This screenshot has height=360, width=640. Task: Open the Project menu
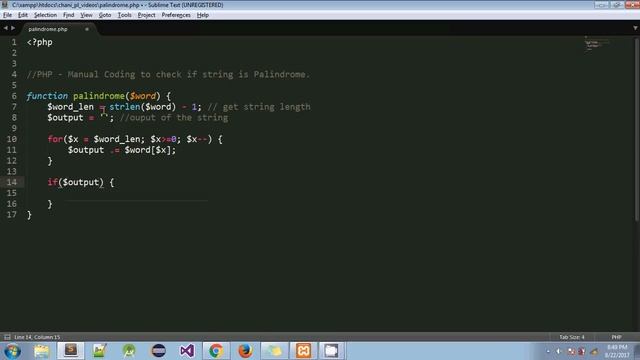146,15
